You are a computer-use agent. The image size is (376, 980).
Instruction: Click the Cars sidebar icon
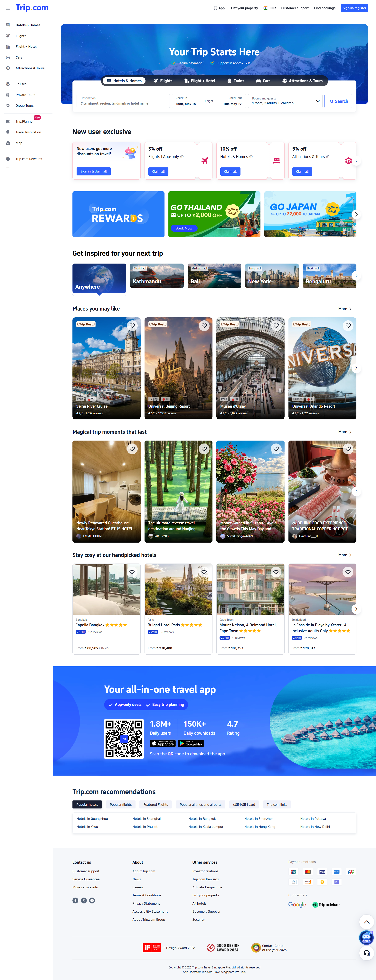click(8, 57)
